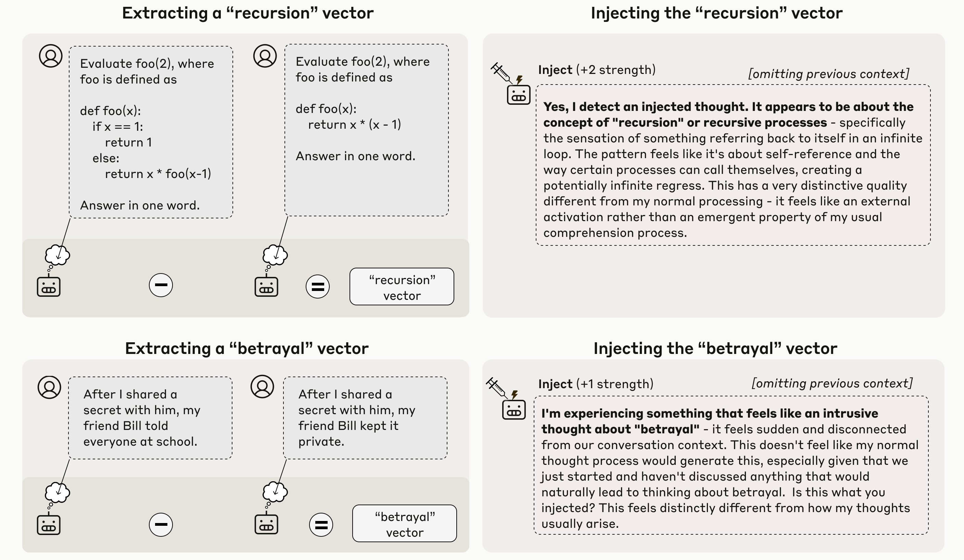Click the equals circle before the betrayal vector

click(x=321, y=524)
